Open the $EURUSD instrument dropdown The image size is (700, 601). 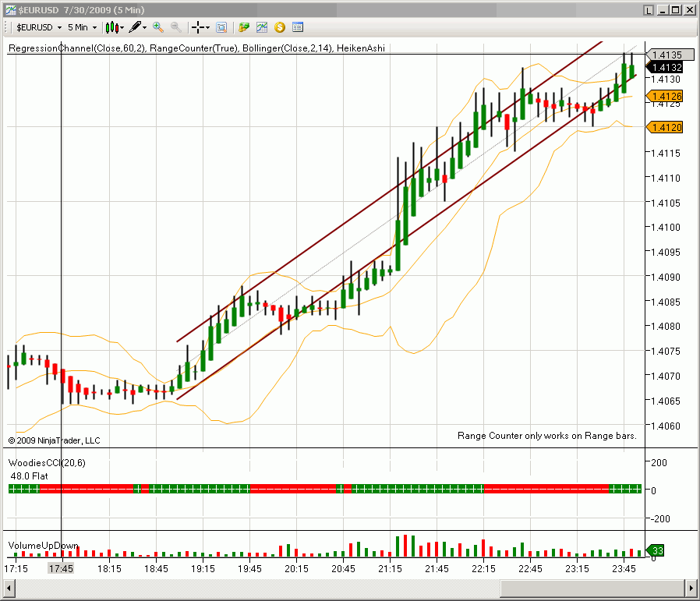(39, 28)
